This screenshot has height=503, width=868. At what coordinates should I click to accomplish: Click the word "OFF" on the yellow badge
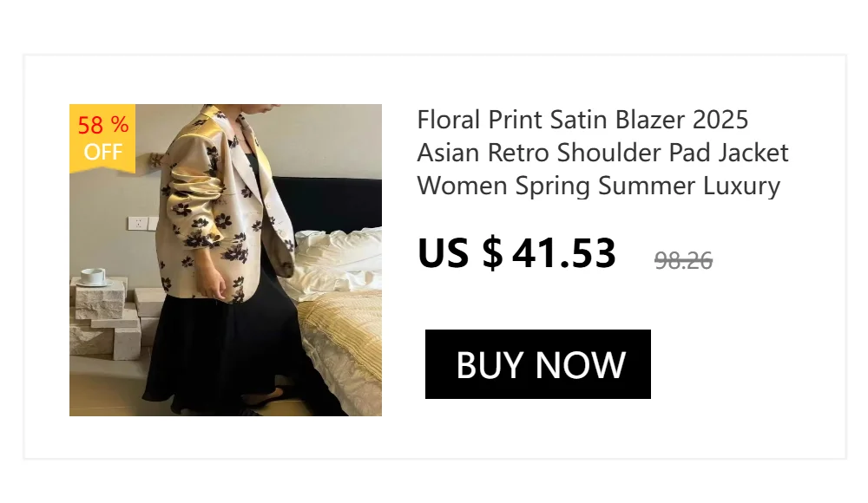pyautogui.click(x=103, y=152)
